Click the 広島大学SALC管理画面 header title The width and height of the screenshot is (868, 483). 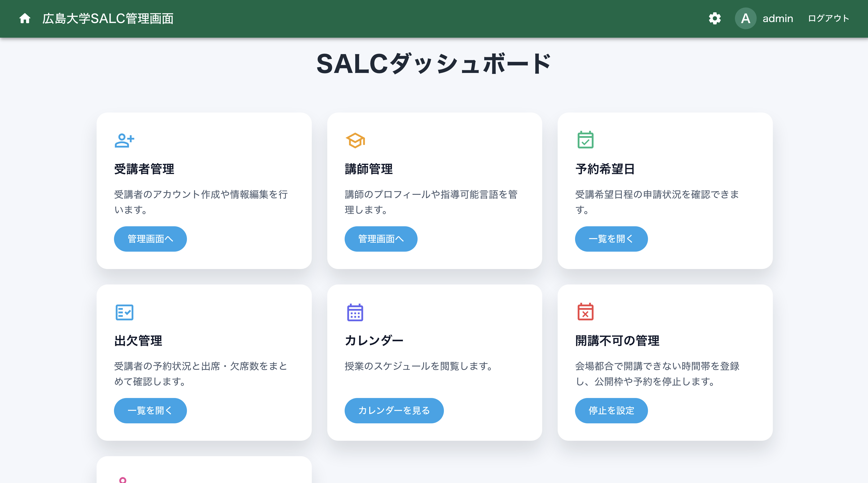[x=108, y=18]
